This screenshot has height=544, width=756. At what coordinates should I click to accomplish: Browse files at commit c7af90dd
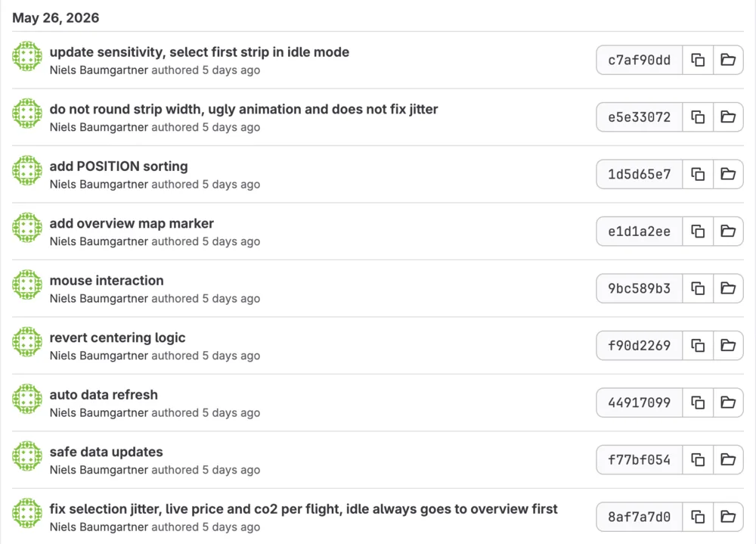pyautogui.click(x=728, y=60)
